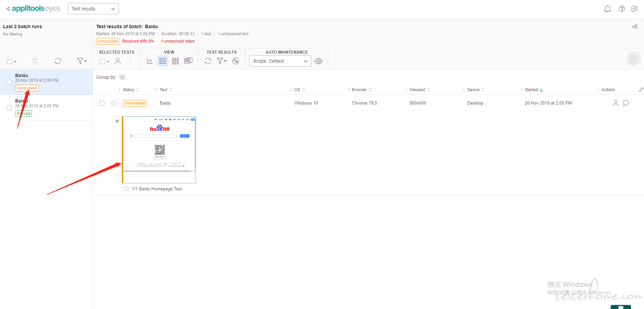644x309 pixels.
Task: Open the A/B variations icon
Action: [236, 61]
